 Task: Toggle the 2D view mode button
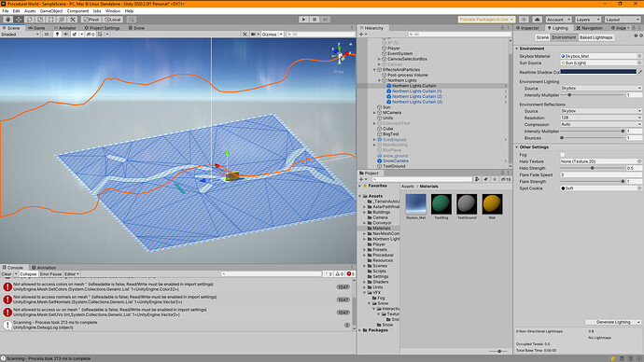point(47,35)
